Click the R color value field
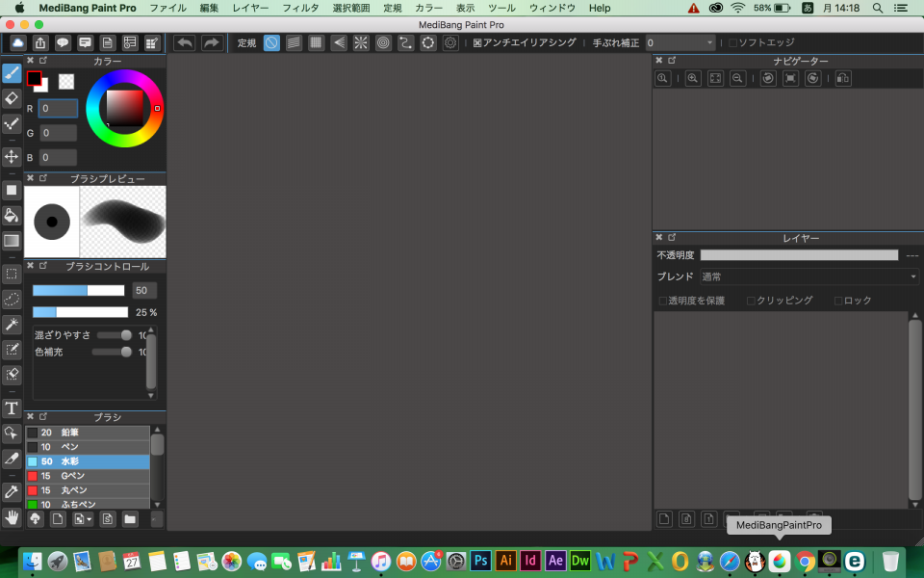The width and height of the screenshot is (924, 578). [58, 109]
